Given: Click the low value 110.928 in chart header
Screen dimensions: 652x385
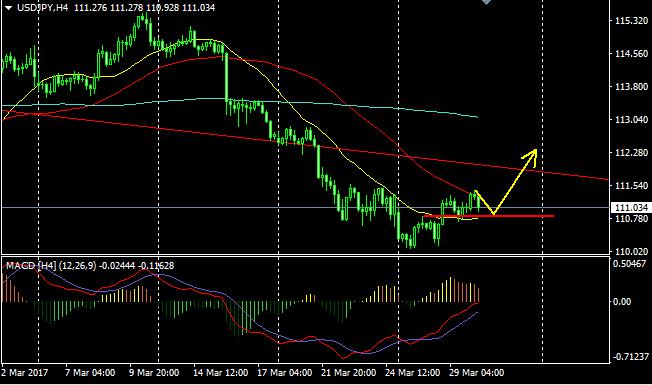Looking at the screenshot, I should coord(163,7).
